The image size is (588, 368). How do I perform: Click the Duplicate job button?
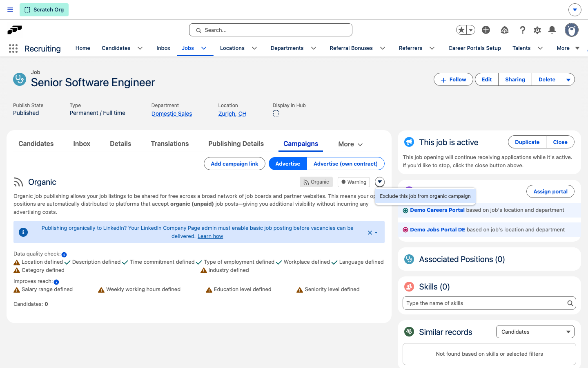point(527,142)
